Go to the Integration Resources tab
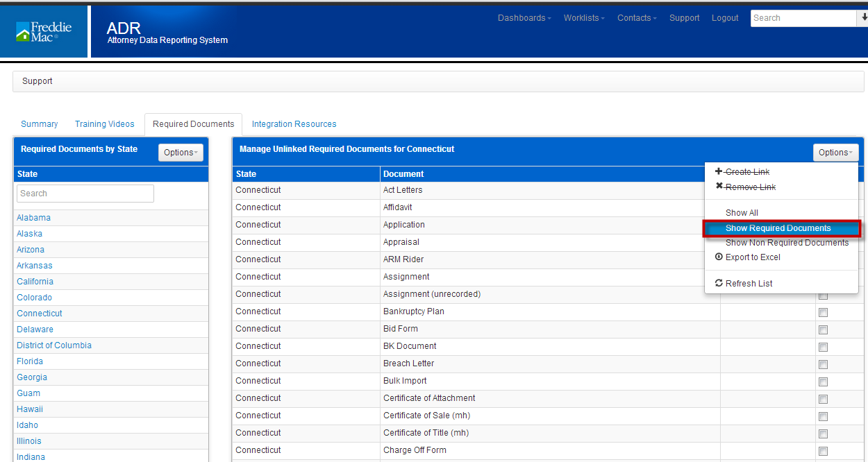 pyautogui.click(x=294, y=124)
